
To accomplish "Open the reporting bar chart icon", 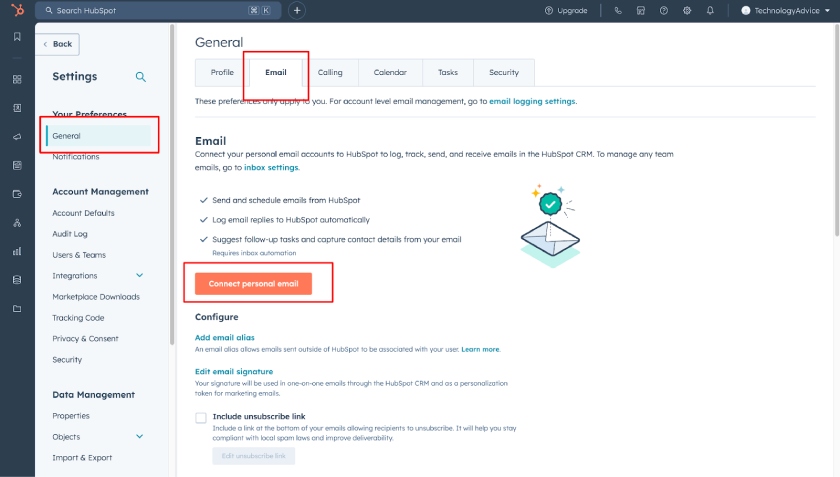I will point(17,251).
